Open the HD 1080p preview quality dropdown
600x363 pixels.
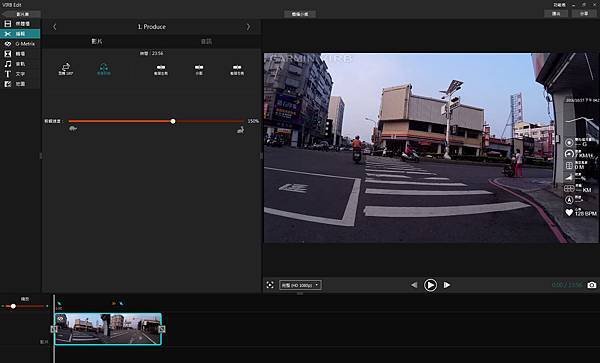click(x=300, y=285)
